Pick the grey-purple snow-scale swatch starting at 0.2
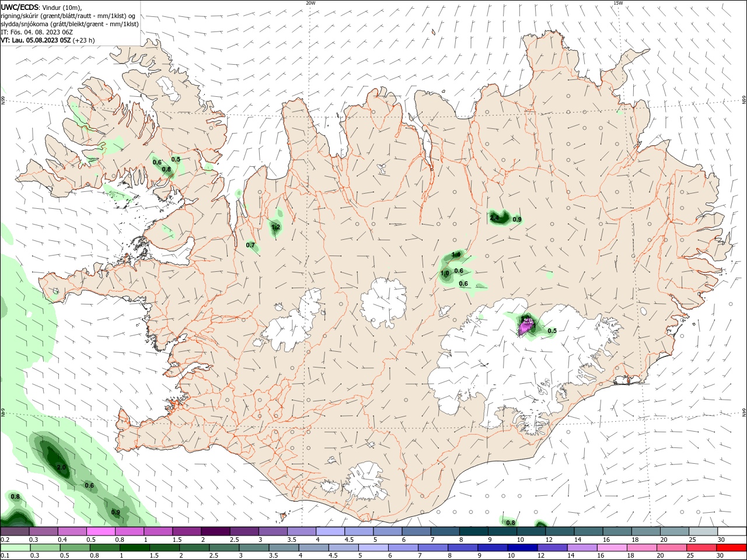The height and width of the screenshot is (560, 747). point(15,531)
